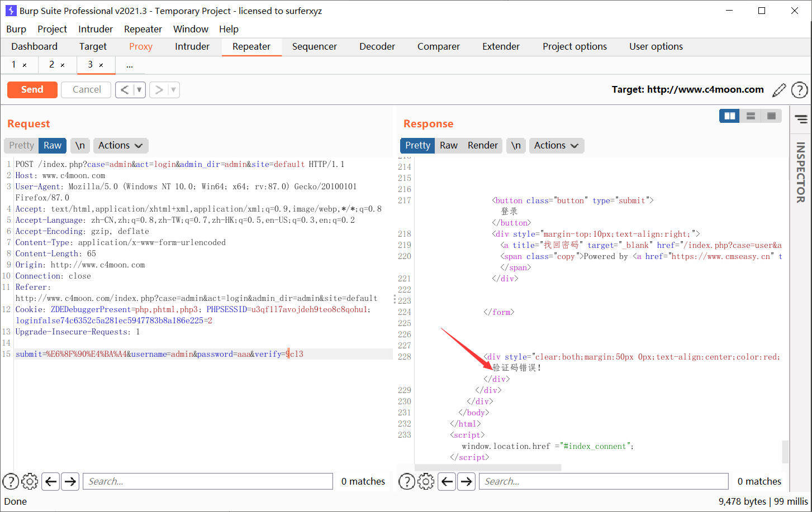This screenshot has height=512, width=812.
Task: Open response search help icon
Action: pos(407,481)
